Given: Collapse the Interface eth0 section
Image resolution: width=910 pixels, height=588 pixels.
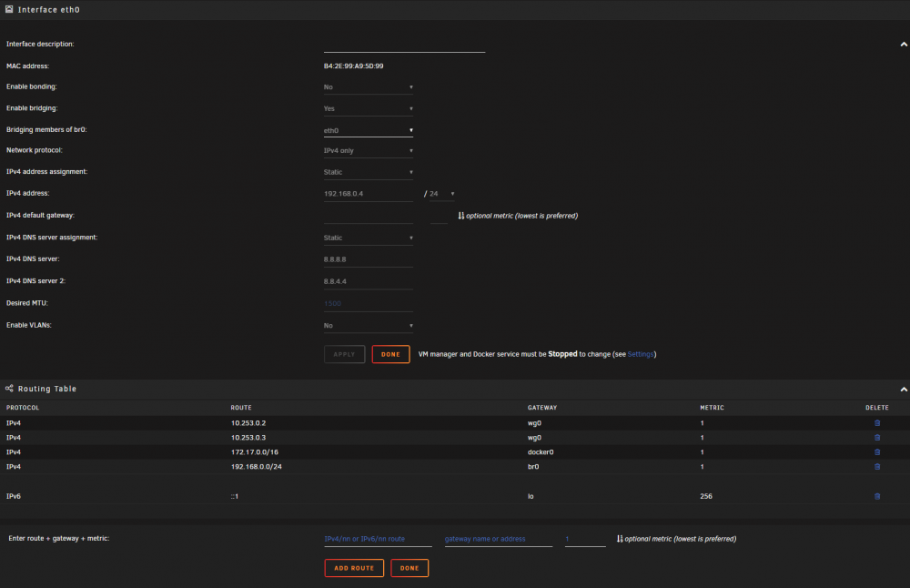Looking at the screenshot, I should tap(903, 44).
